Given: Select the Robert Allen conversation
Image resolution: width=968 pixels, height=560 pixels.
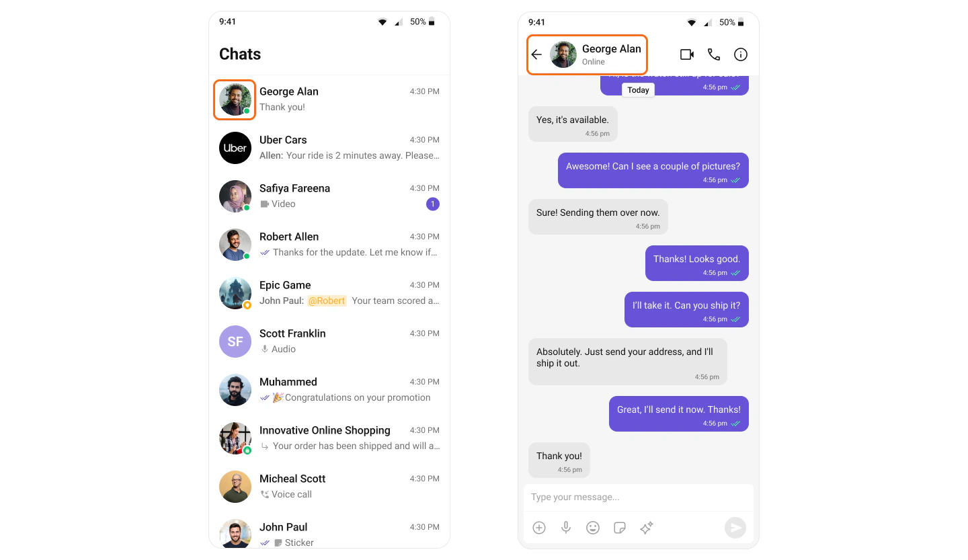Looking at the screenshot, I should coord(329,245).
